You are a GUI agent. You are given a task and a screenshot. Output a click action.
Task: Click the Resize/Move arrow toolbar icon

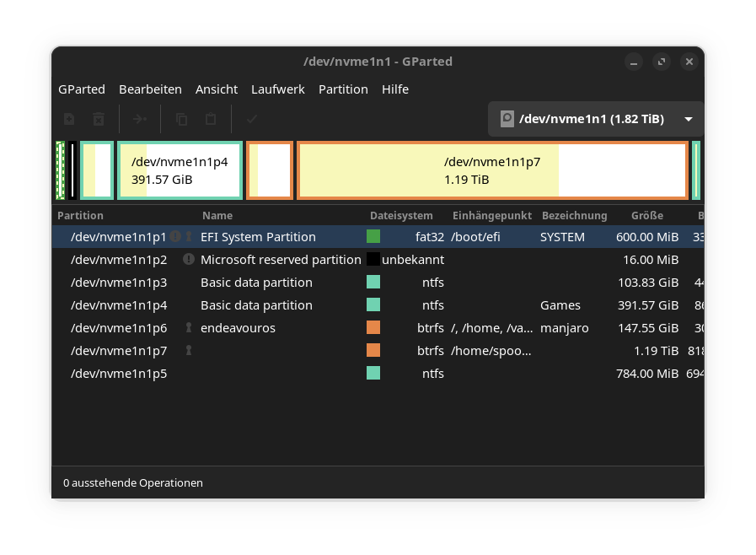140,119
